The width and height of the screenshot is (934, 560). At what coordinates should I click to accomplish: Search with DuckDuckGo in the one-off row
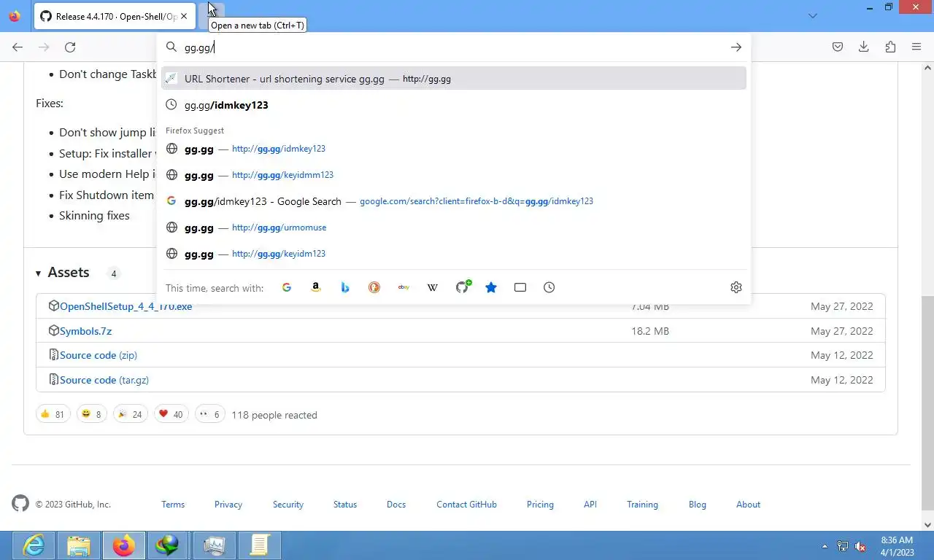(374, 287)
